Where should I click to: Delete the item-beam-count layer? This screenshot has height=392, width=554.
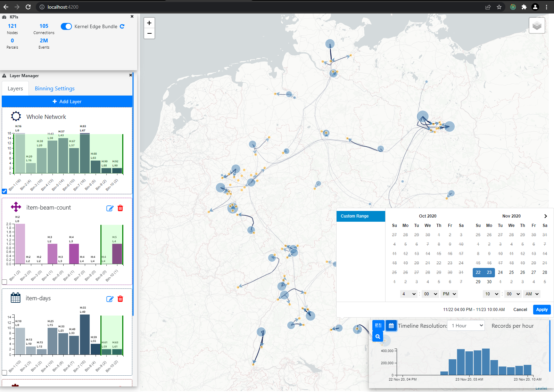(120, 208)
